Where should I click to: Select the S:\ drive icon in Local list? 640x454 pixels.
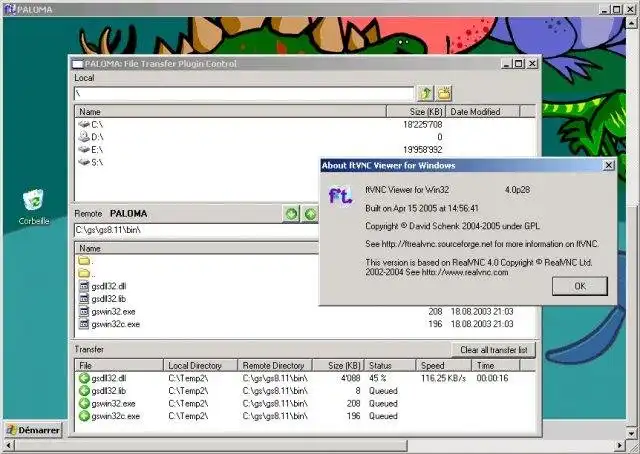pyautogui.click(x=84, y=162)
